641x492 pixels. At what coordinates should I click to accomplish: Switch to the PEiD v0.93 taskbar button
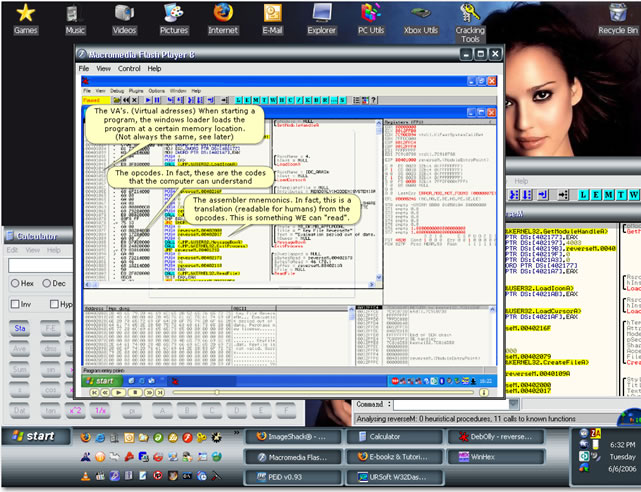pyautogui.click(x=293, y=477)
